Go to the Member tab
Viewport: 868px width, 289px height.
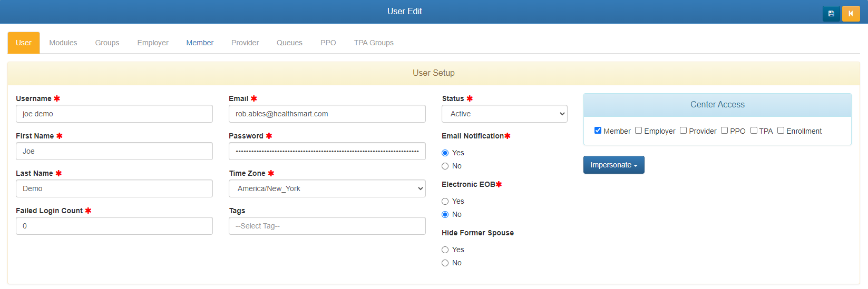(200, 43)
